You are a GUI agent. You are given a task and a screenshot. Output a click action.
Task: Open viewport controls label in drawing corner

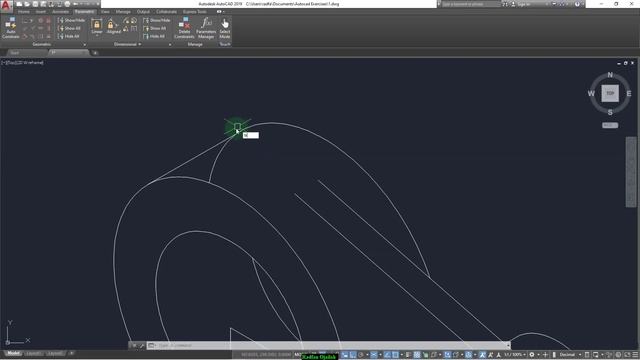(x=22, y=62)
